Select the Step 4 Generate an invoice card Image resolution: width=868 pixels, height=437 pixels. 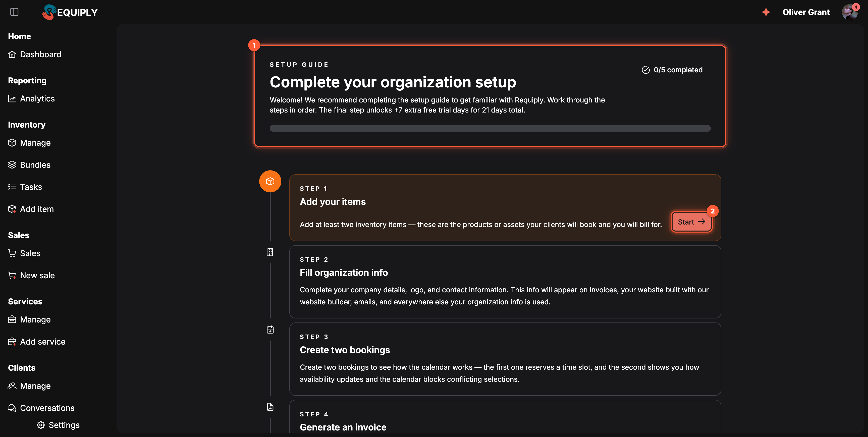point(505,417)
